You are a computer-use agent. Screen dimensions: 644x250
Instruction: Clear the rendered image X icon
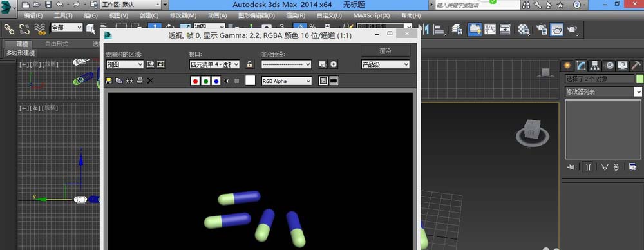click(x=150, y=81)
